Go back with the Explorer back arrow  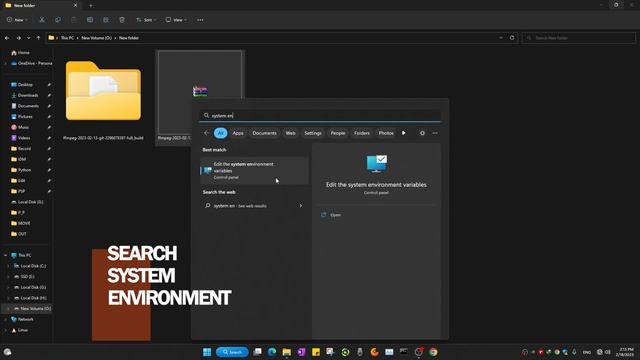click(7, 38)
